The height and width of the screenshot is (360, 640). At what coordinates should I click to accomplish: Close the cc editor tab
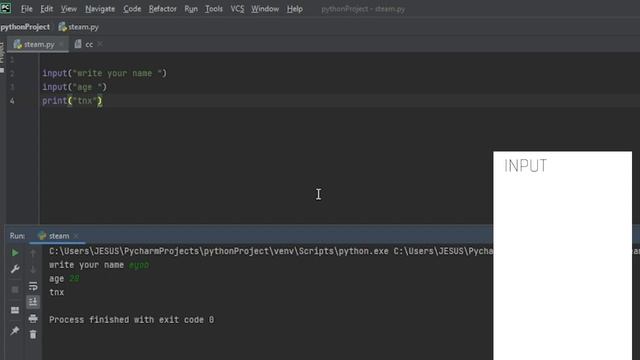tap(100, 44)
